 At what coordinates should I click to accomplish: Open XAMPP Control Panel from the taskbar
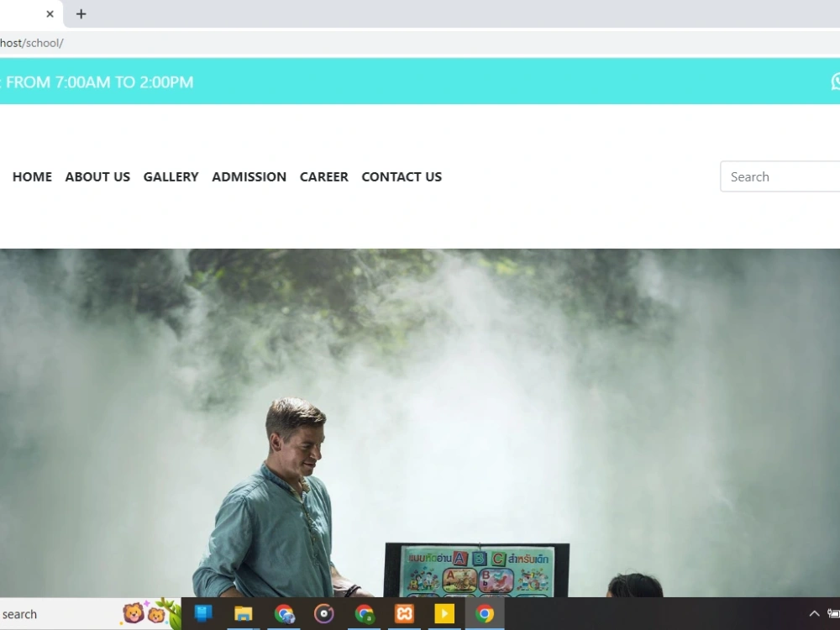click(405, 614)
